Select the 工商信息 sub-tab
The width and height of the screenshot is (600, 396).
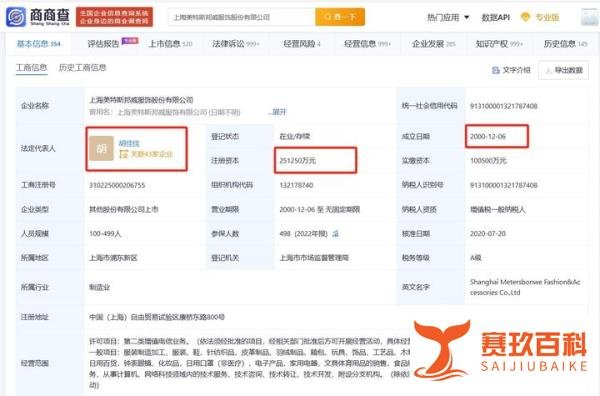click(31, 68)
